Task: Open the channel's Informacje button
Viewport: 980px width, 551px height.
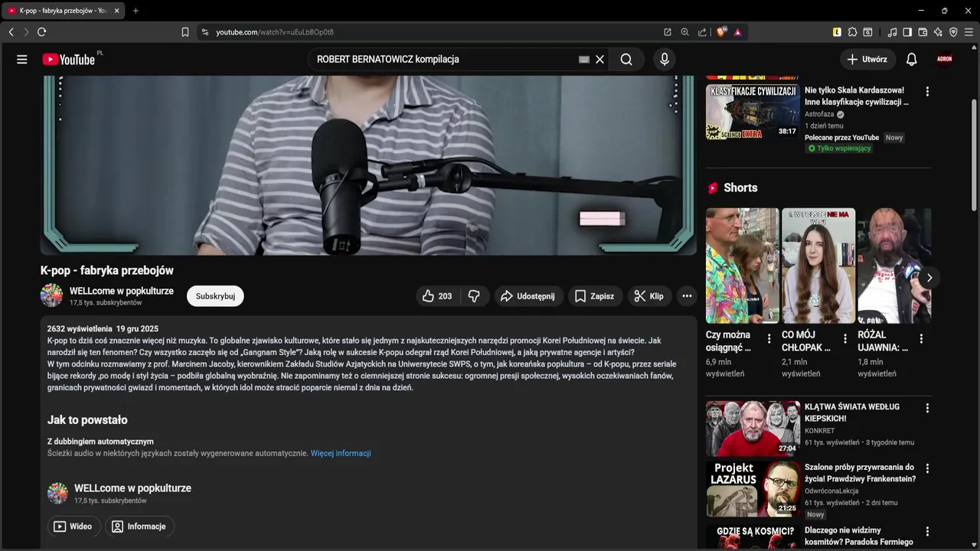Action: pyautogui.click(x=139, y=527)
